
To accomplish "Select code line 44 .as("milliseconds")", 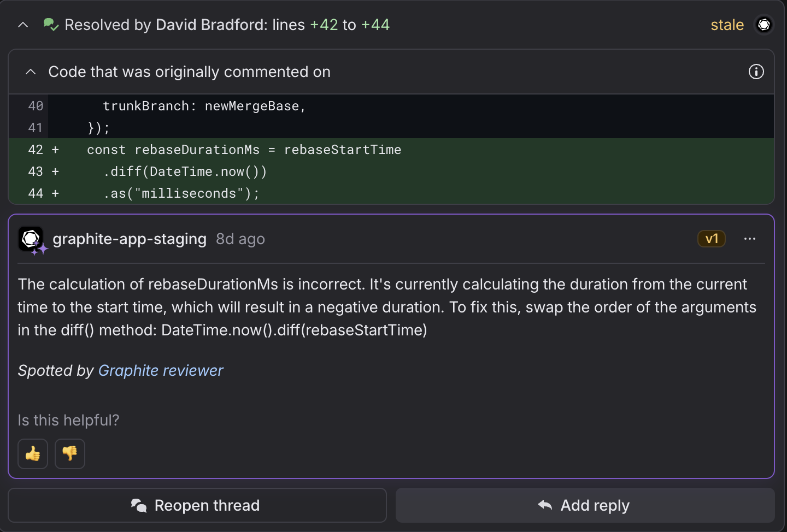I will tap(391, 193).
